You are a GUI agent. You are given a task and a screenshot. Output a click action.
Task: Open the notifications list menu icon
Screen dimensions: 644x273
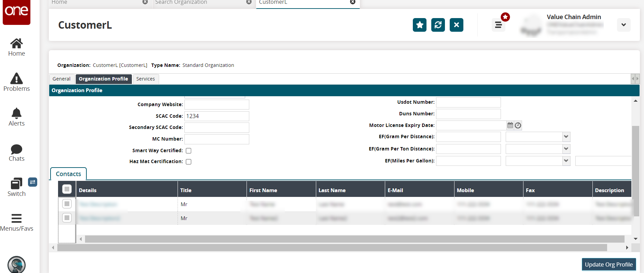click(x=499, y=25)
